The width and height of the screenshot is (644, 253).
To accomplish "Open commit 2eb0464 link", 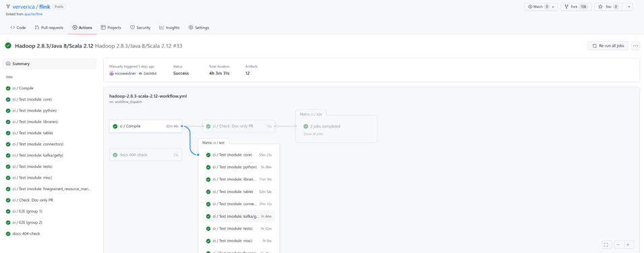I will [x=150, y=74].
